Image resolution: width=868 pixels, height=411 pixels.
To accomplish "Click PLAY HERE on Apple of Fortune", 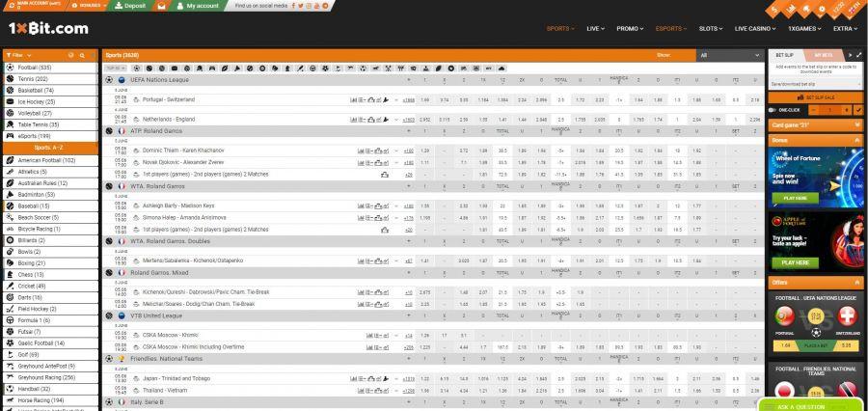I will coord(795,262).
